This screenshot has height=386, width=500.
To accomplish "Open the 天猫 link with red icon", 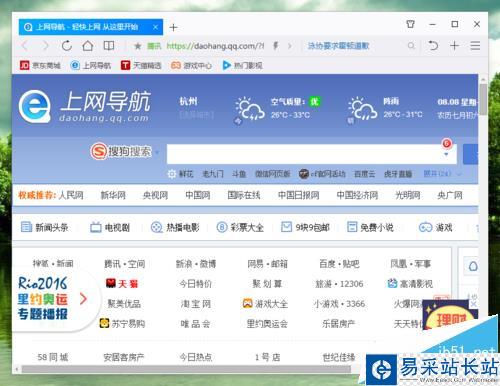I will click(122, 284).
